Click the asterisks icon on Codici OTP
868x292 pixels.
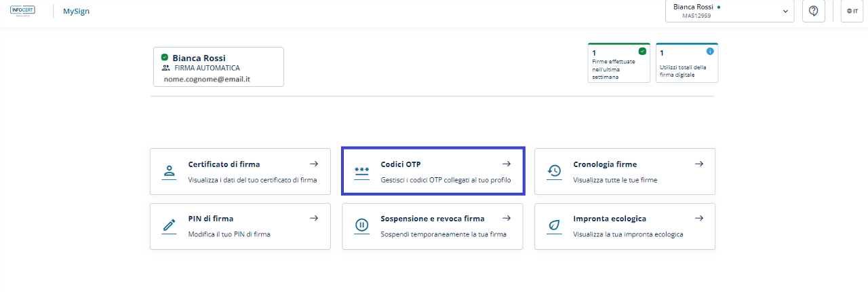(x=361, y=171)
